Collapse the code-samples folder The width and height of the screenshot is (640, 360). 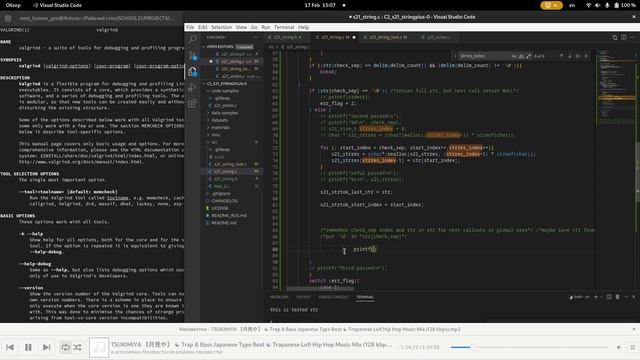tap(231, 91)
